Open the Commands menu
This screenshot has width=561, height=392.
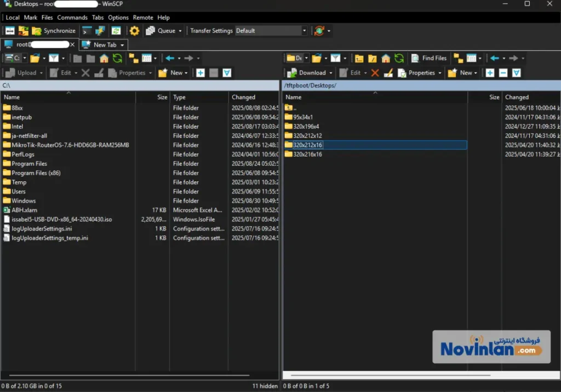72,17
